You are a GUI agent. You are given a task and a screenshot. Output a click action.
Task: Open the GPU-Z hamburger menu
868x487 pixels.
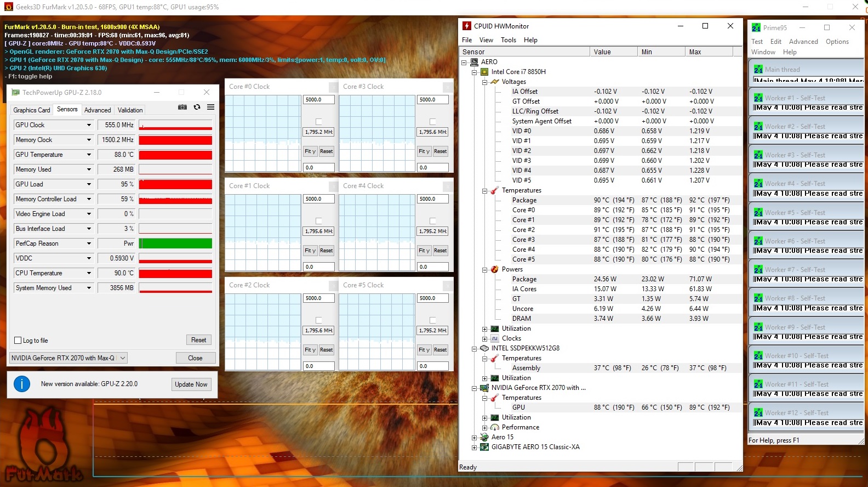coord(210,107)
